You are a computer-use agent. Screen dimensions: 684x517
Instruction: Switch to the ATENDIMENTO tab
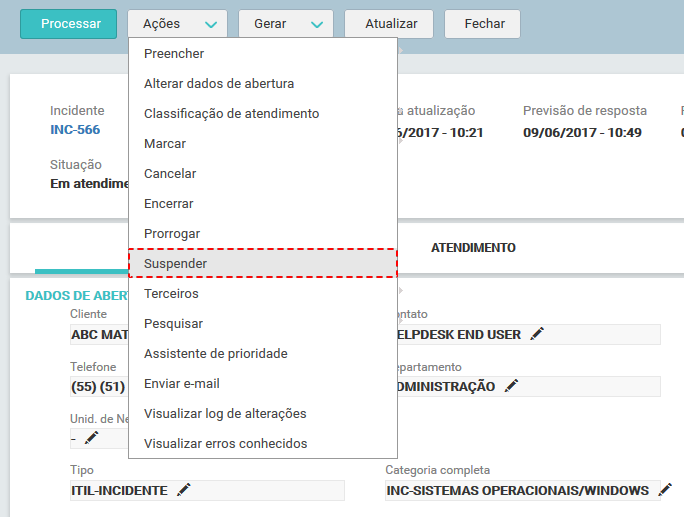[x=473, y=248]
